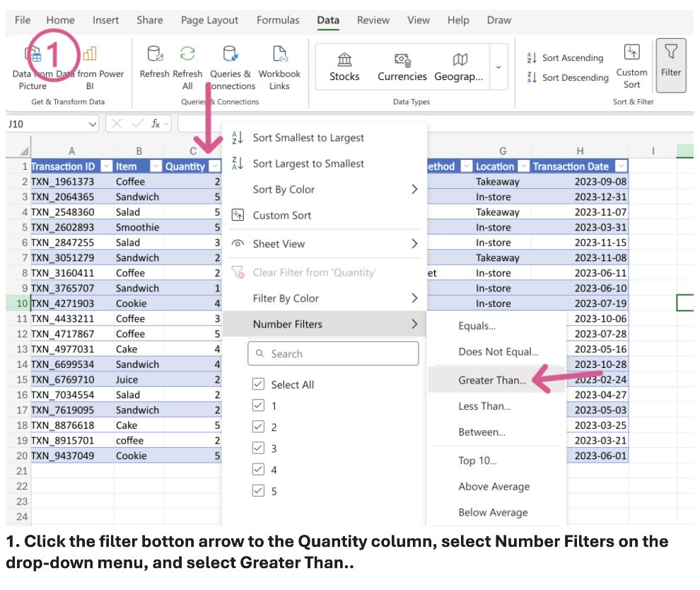Open the Draw tab
This screenshot has height=590, width=700.
498,20
